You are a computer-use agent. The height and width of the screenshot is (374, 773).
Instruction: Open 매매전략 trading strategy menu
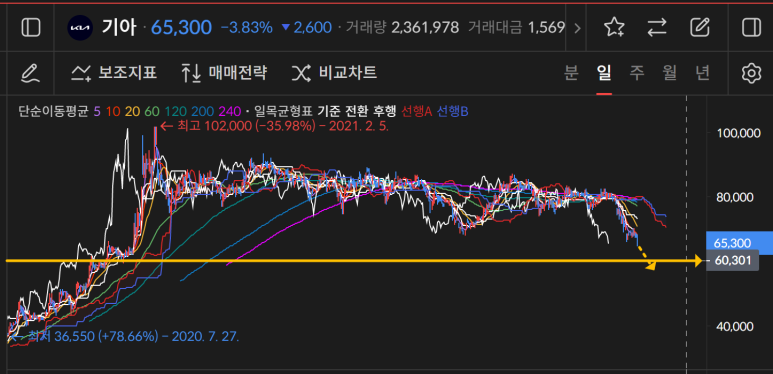[224, 73]
